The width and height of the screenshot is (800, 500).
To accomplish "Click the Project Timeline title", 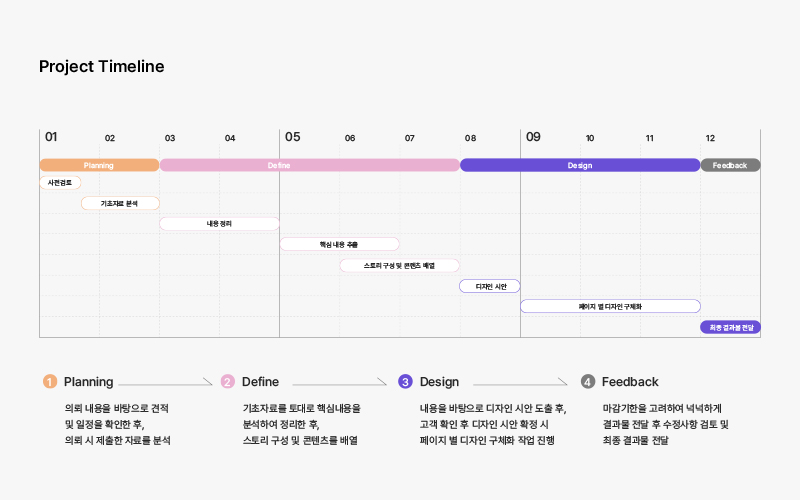I will pos(102,66).
